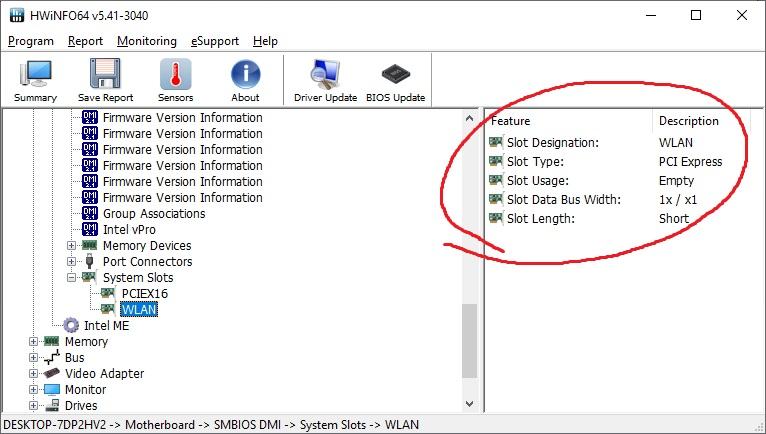Screen dimensions: 766x434
Task: Click the Bus connector icon
Action: (x=51, y=357)
